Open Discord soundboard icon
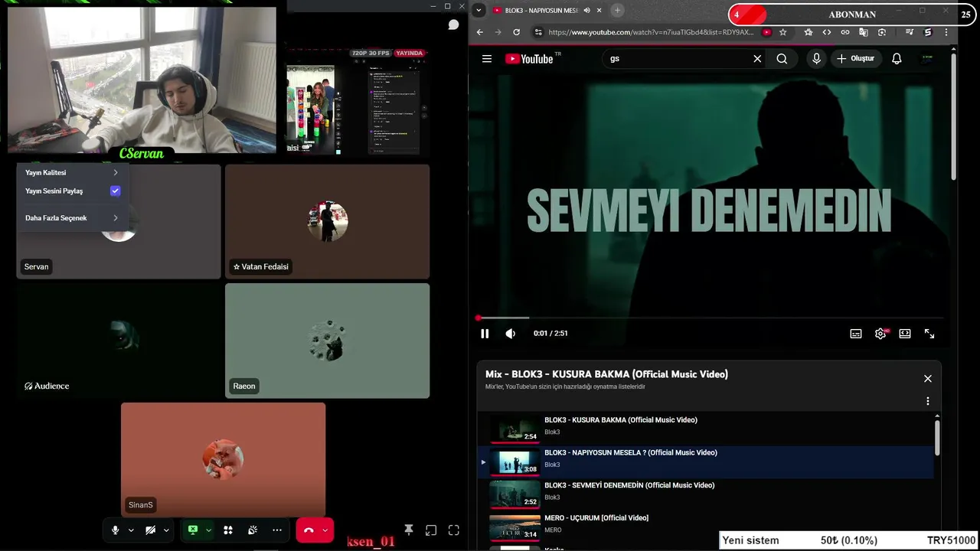The height and width of the screenshot is (551, 980). click(x=253, y=530)
